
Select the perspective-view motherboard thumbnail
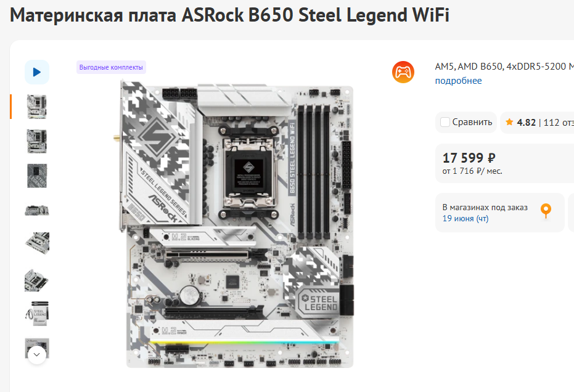(x=36, y=279)
